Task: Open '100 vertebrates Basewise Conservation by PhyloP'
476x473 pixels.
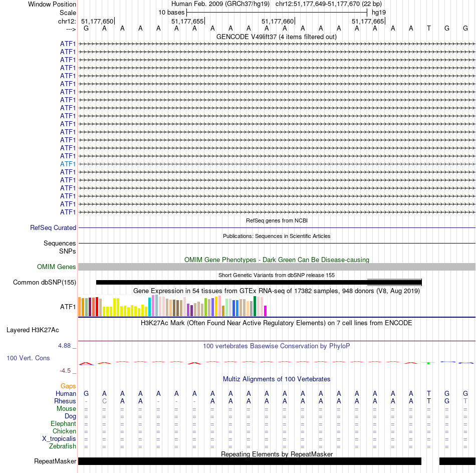Action: point(277,346)
